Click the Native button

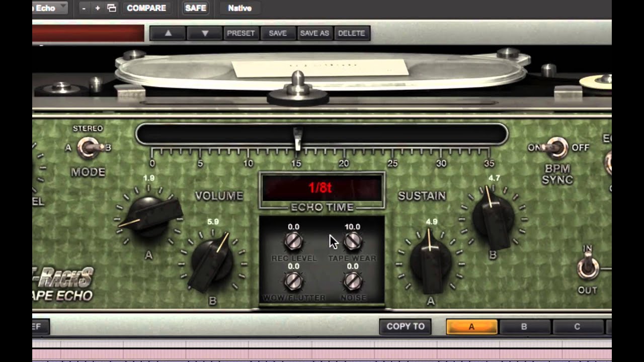point(239,8)
